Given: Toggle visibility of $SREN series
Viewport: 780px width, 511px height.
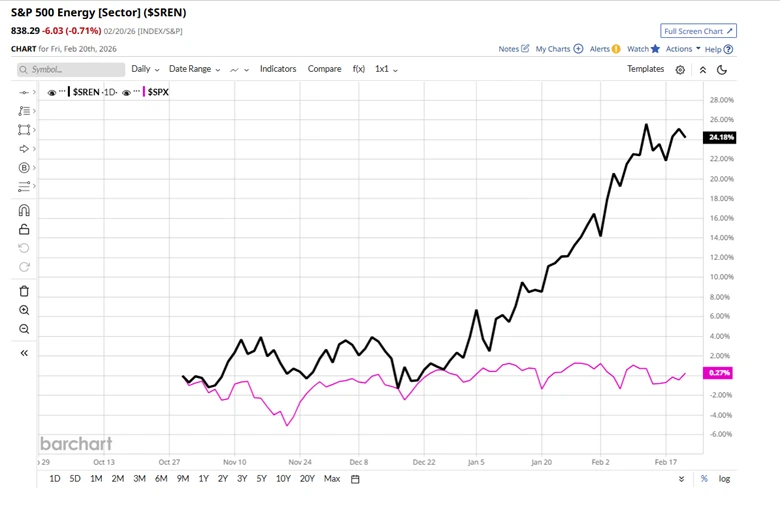Looking at the screenshot, I should [51, 93].
